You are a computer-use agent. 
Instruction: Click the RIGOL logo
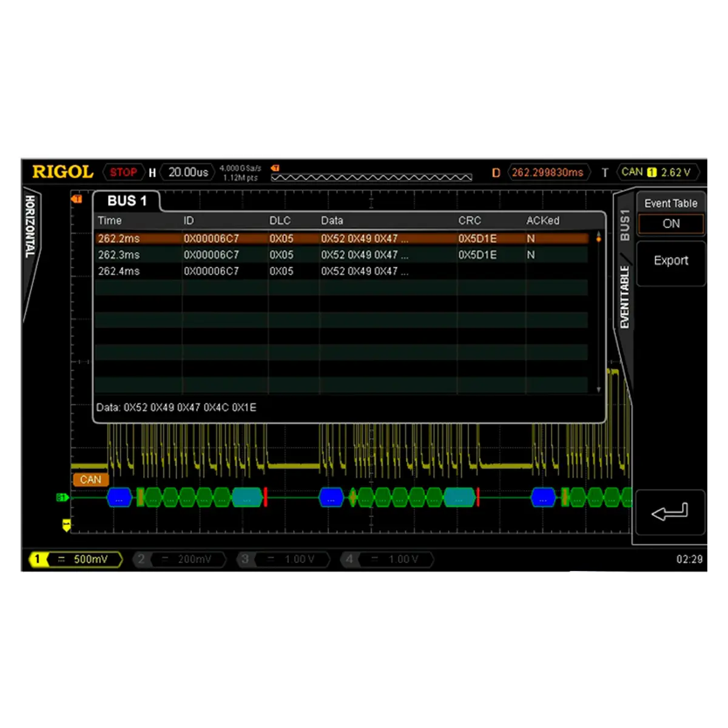[x=62, y=172]
